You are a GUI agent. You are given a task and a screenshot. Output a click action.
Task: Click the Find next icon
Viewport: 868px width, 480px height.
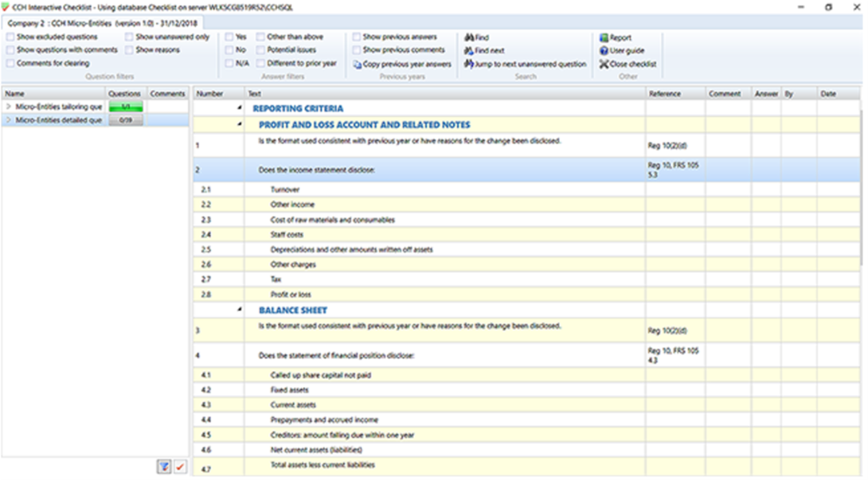tap(469, 51)
